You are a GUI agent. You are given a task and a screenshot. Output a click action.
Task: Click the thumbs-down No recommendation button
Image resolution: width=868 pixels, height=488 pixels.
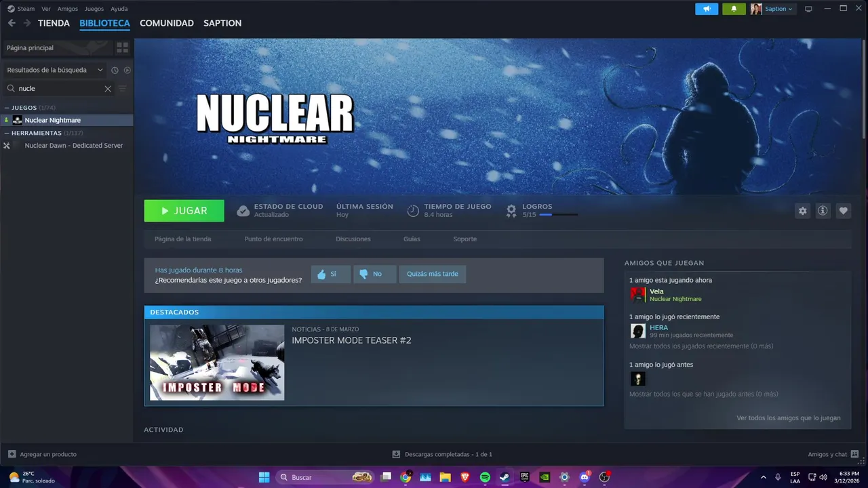pyautogui.click(x=374, y=274)
